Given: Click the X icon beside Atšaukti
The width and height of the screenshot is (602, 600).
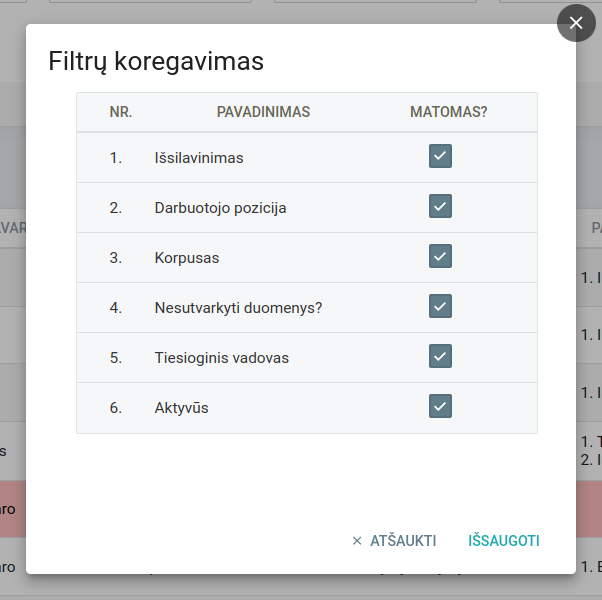Looking at the screenshot, I should click(357, 541).
